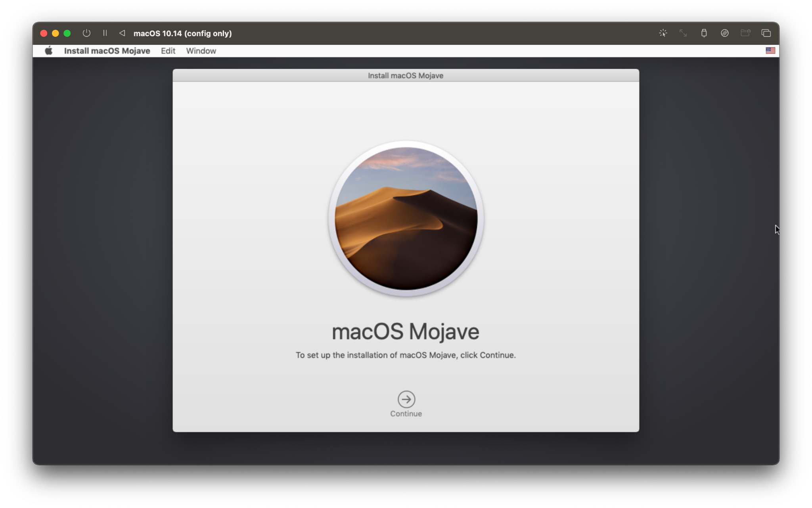
Task: Open directory sharing options
Action: coord(746,33)
